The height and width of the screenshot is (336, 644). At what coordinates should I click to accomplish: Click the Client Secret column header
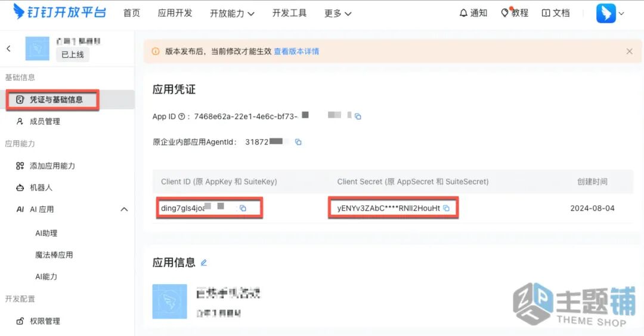pyautogui.click(x=413, y=182)
